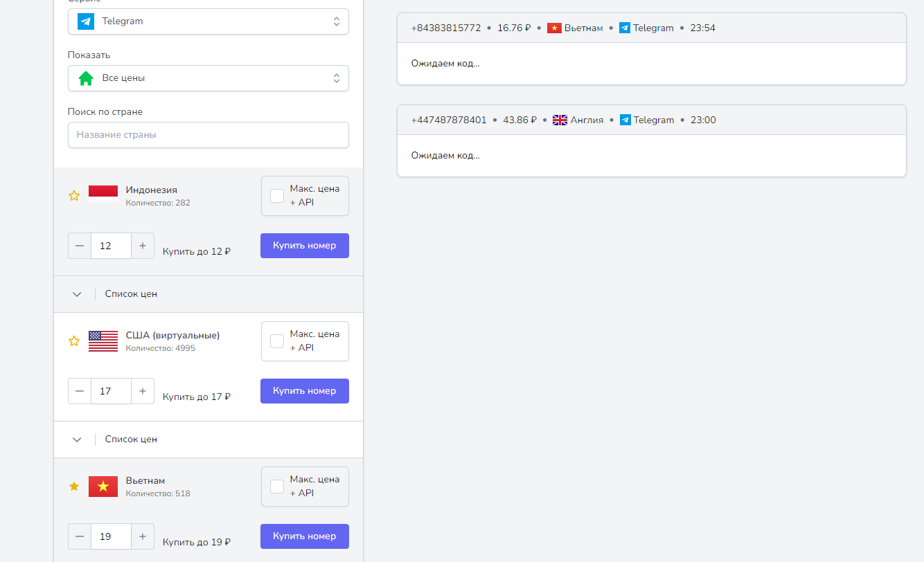Click Ожидаем код under Vietnam number
Image resolution: width=924 pixels, height=562 pixels.
tap(445, 64)
